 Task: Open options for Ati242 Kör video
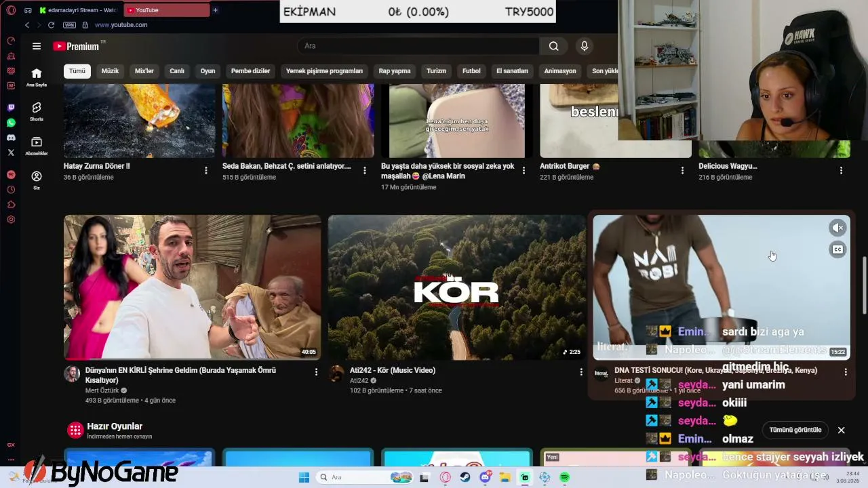(x=580, y=371)
